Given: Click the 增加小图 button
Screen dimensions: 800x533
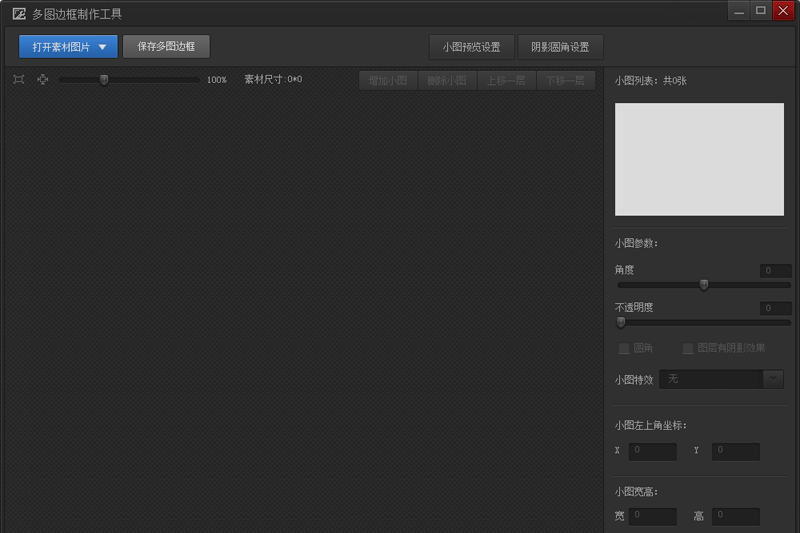Looking at the screenshot, I should tap(388, 81).
